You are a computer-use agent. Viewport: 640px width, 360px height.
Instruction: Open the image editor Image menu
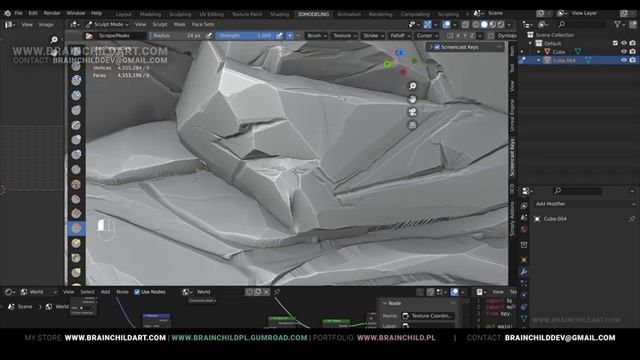pos(46,25)
